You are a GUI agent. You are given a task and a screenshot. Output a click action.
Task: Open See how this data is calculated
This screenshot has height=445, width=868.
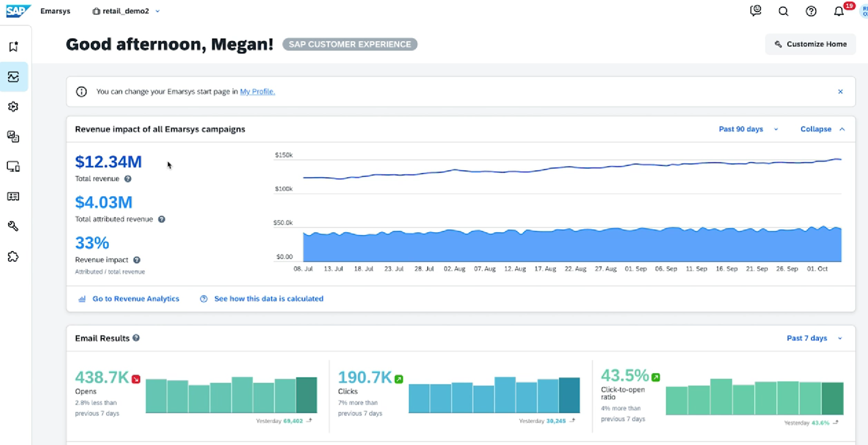[262, 299]
